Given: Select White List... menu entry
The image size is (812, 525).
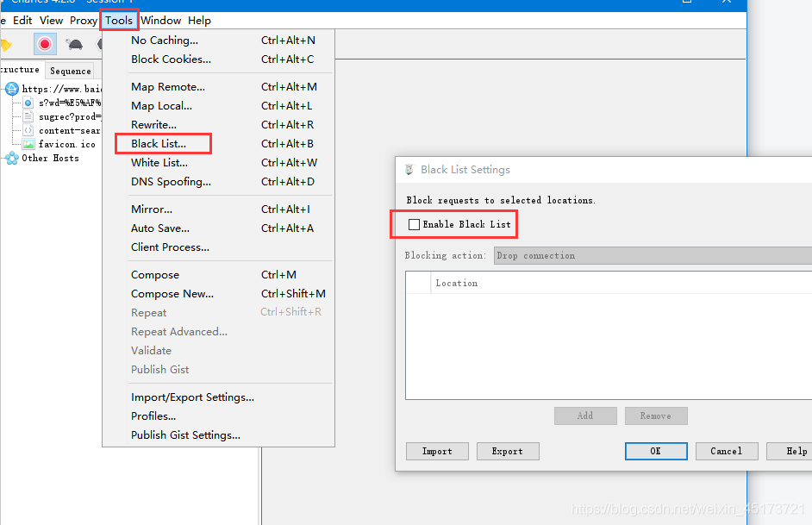Looking at the screenshot, I should click(218, 163).
